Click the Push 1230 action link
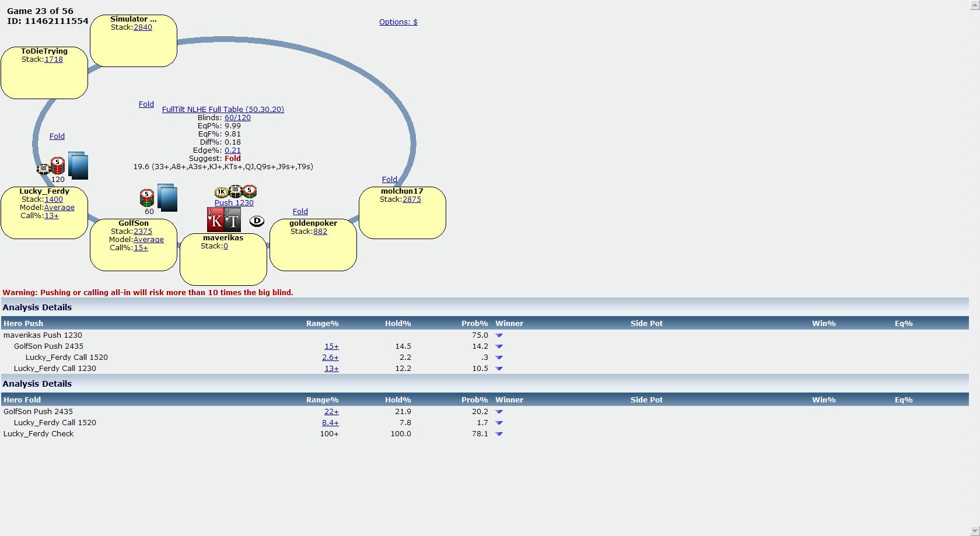The width and height of the screenshot is (980, 536). pos(234,202)
